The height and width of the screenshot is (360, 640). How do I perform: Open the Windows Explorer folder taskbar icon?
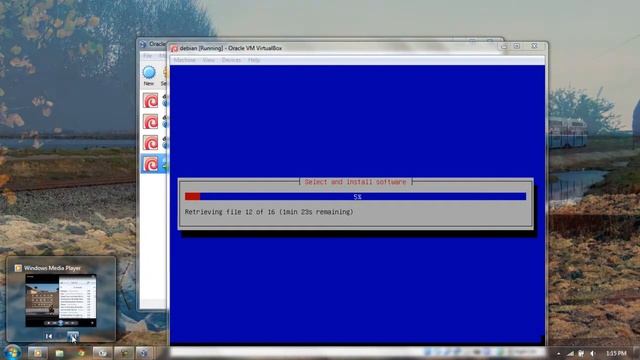pyautogui.click(x=60, y=353)
